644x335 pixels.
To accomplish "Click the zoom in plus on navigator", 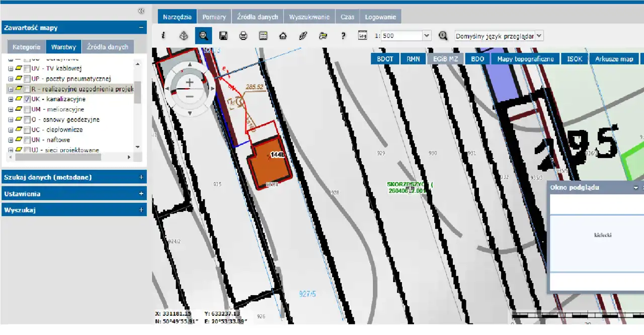I will pos(190,82).
